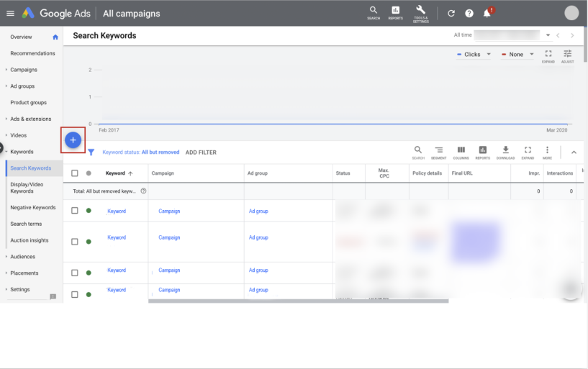Open Auction insights in sidebar
Screen dimensions: 588x369
click(30, 240)
